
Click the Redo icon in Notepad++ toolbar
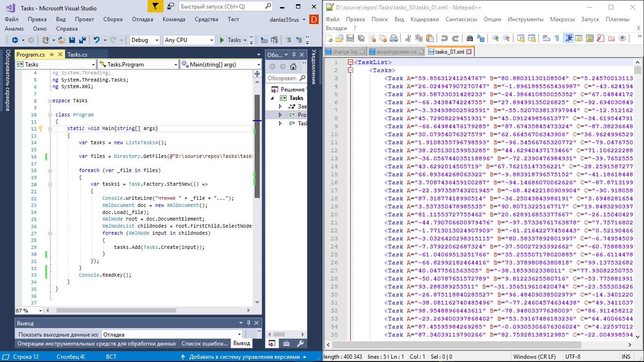[x=456, y=39]
